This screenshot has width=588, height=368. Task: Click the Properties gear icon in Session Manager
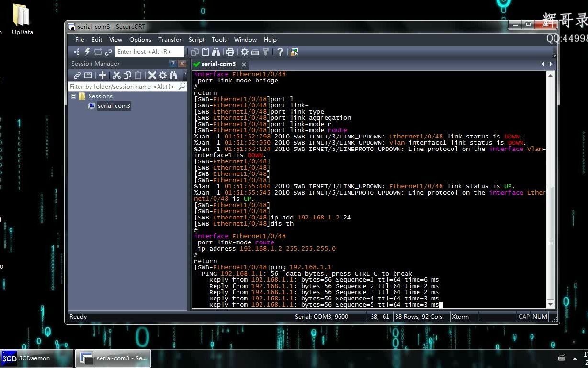pos(163,75)
